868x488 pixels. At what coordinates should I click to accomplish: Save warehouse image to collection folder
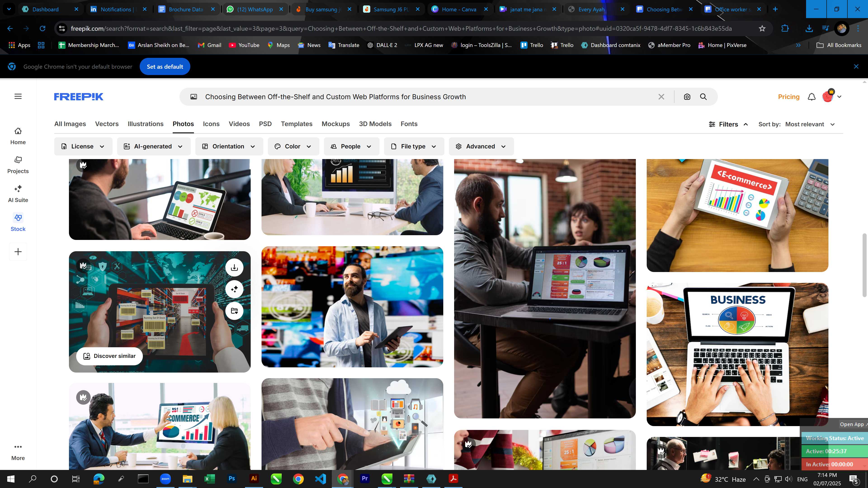coord(234,310)
